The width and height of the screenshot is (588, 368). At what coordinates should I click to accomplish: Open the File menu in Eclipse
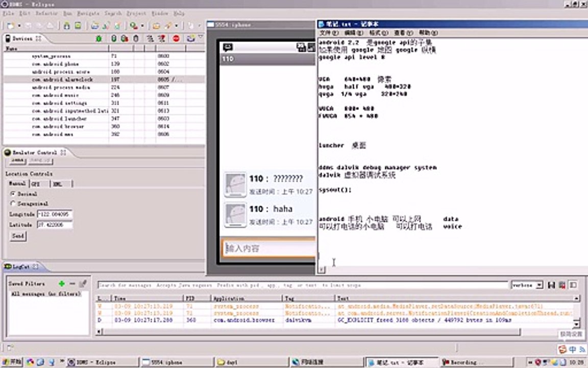coord(8,13)
